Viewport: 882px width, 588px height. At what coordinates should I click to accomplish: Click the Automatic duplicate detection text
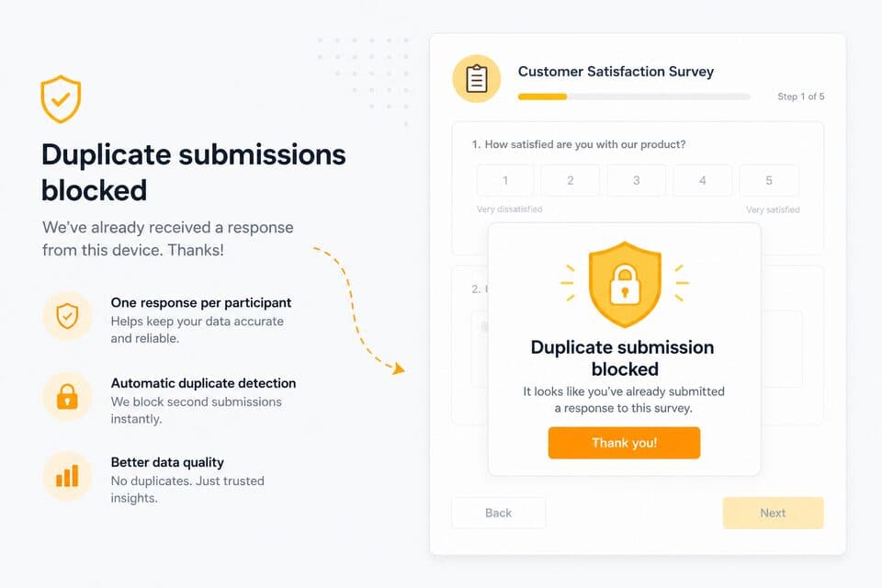pyautogui.click(x=203, y=383)
